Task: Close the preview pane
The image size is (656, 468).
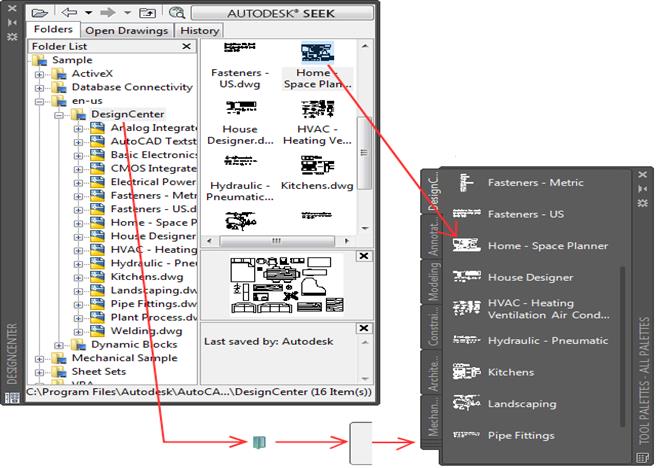Action: [364, 256]
